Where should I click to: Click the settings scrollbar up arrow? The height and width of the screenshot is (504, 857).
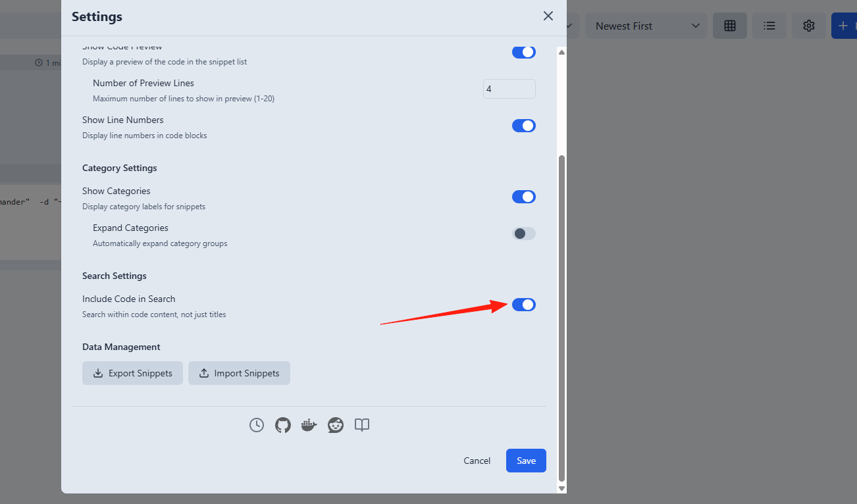(x=561, y=51)
